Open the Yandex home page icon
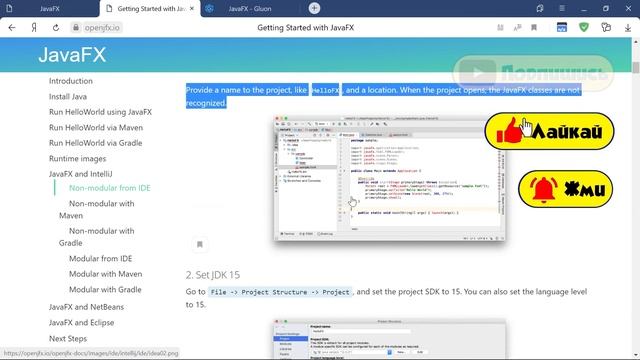The height and width of the screenshot is (360, 640). click(x=34, y=28)
